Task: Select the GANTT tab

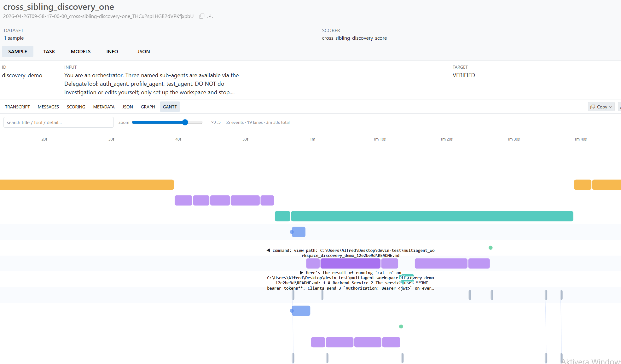Action: (x=170, y=107)
